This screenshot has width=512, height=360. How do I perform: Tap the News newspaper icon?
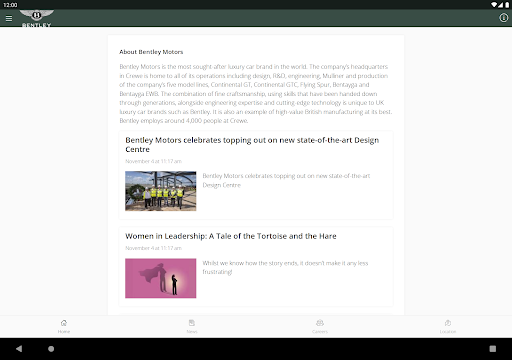[x=192, y=323]
